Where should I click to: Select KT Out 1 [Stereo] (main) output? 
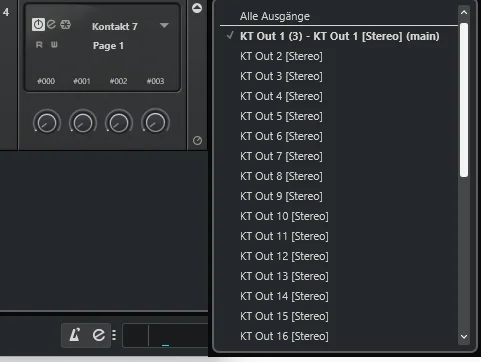point(339,36)
